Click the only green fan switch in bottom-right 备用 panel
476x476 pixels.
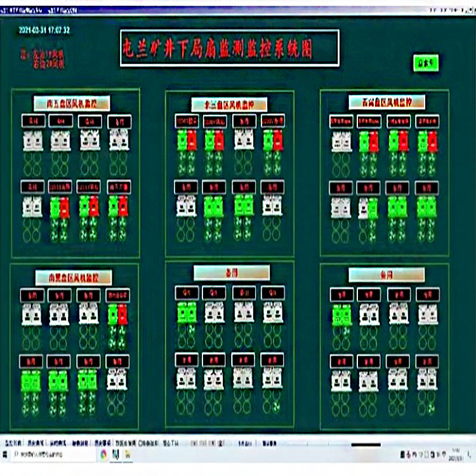coord(342,314)
